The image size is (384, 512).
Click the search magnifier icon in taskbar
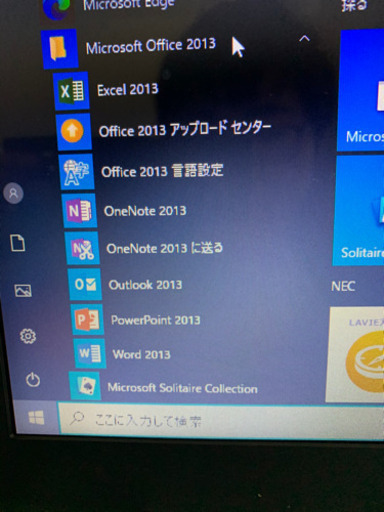point(77,418)
